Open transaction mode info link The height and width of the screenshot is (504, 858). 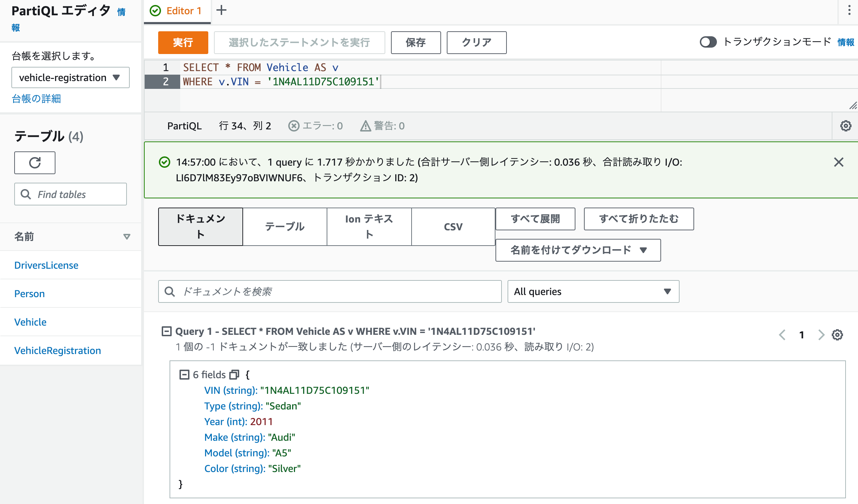click(x=846, y=42)
